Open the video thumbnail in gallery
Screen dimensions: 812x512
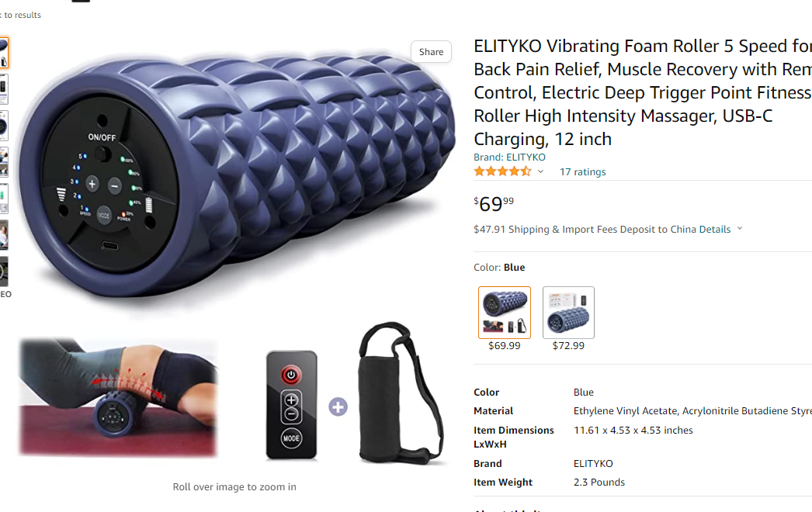coord(4,272)
